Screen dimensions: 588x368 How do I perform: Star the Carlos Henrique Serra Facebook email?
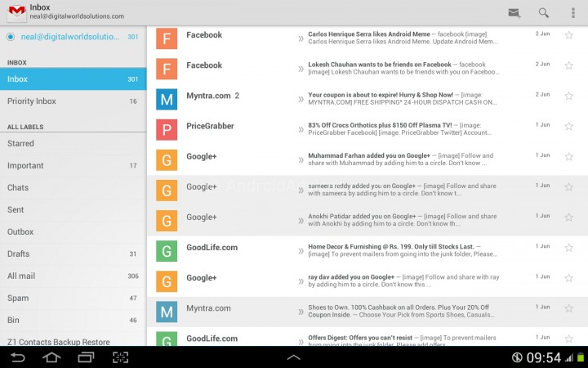(568, 35)
